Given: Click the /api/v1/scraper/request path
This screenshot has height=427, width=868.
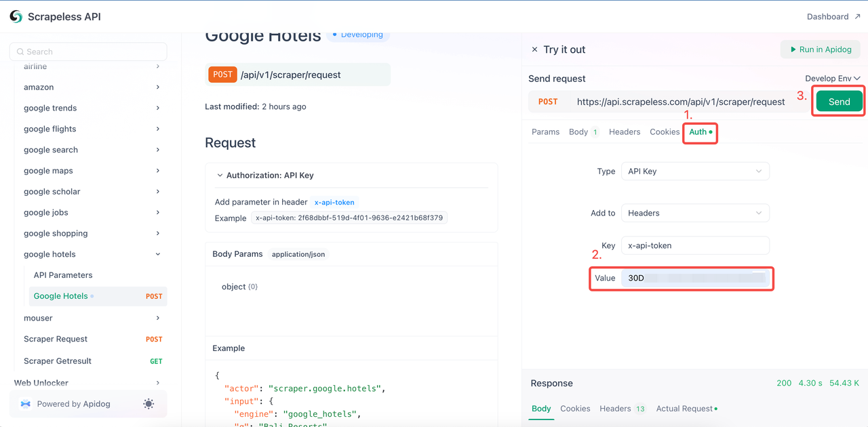Looking at the screenshot, I should 291,75.
